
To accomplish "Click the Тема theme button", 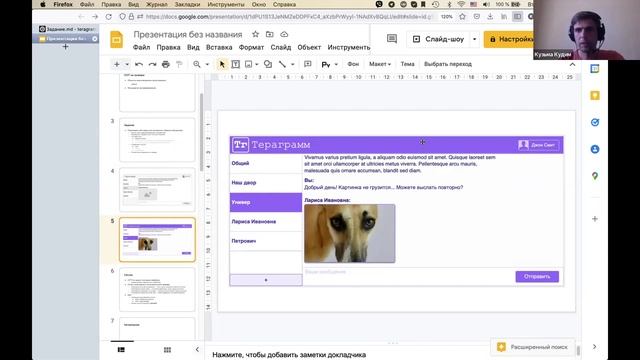I will click(x=407, y=64).
